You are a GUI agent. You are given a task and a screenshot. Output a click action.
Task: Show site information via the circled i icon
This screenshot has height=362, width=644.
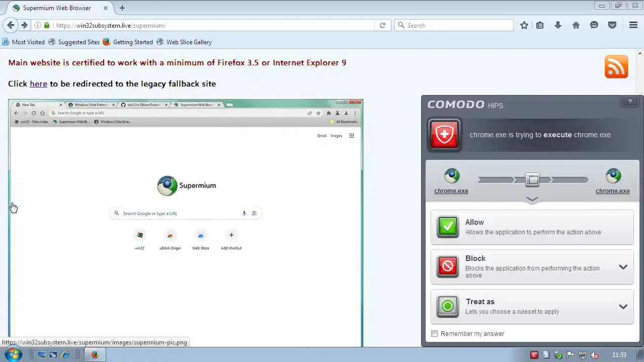38,25
